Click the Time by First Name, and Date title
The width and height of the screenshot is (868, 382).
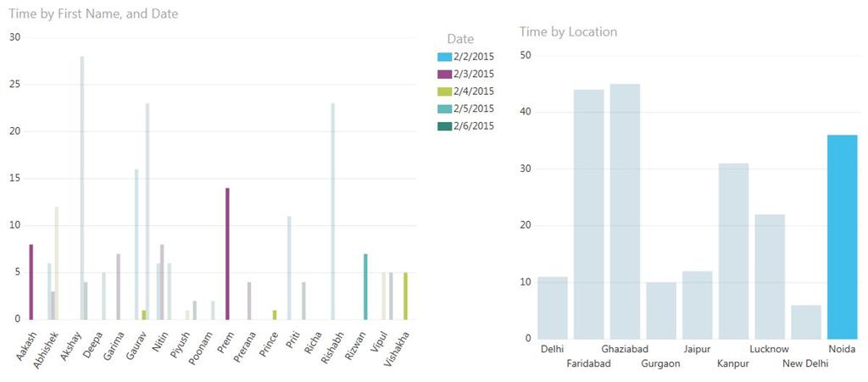(93, 14)
